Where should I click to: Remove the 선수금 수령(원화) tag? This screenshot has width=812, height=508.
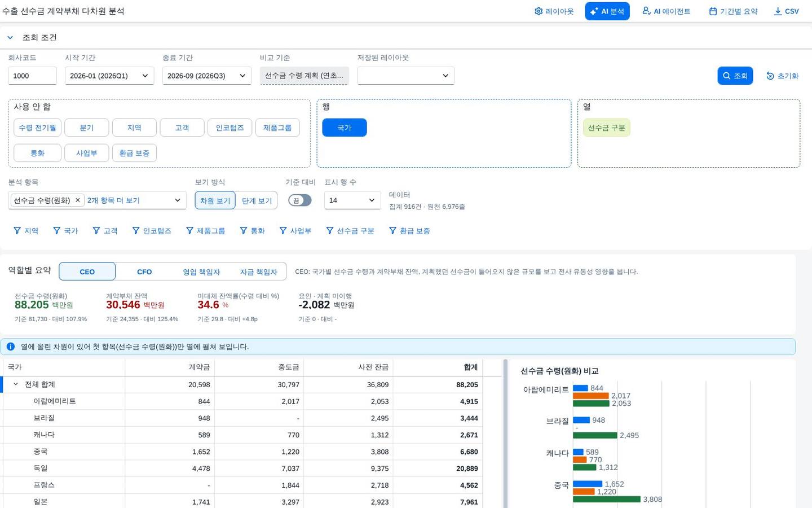tap(78, 200)
